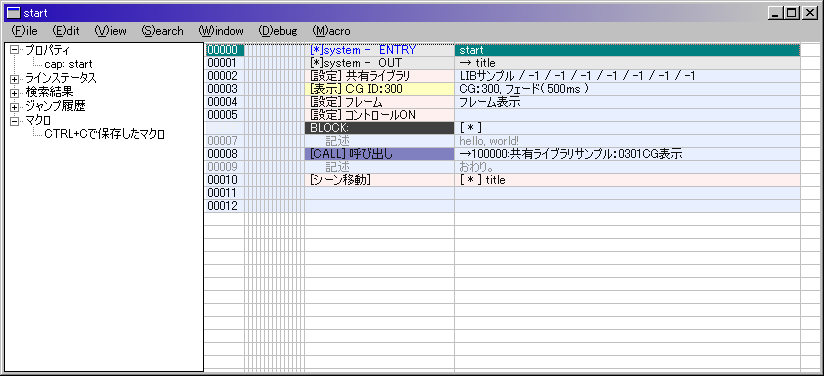
Task: Select the 検索結果 tree label
Action: 49,93
